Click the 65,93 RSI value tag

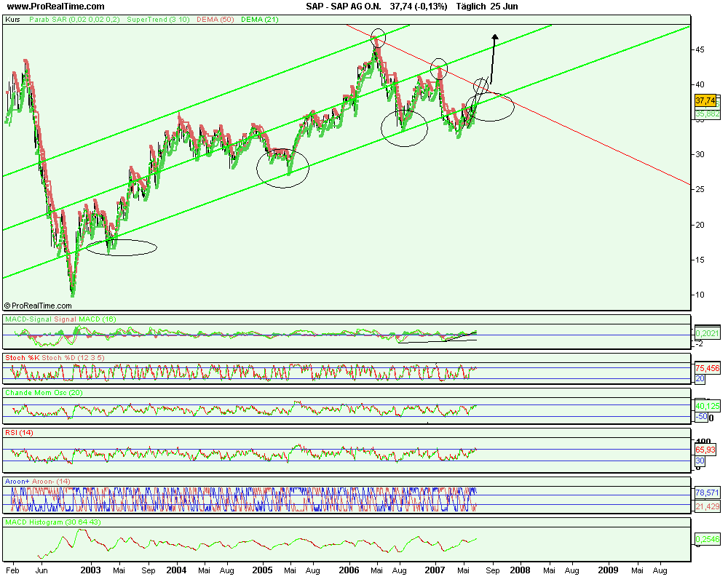pos(705,450)
